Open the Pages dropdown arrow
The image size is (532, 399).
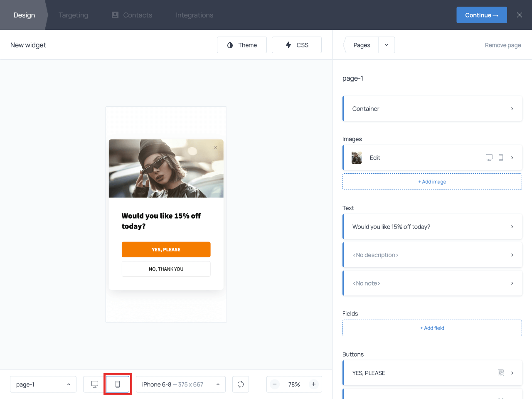tap(387, 45)
